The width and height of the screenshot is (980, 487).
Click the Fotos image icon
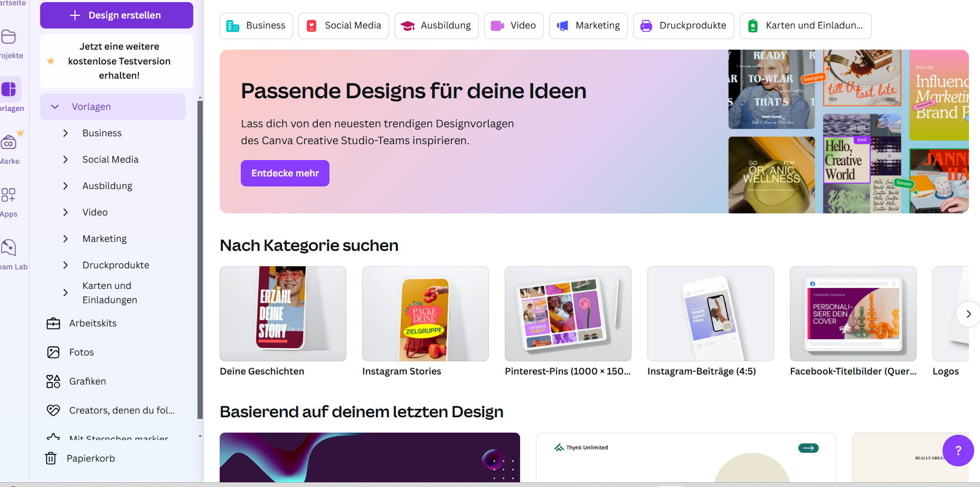[53, 352]
